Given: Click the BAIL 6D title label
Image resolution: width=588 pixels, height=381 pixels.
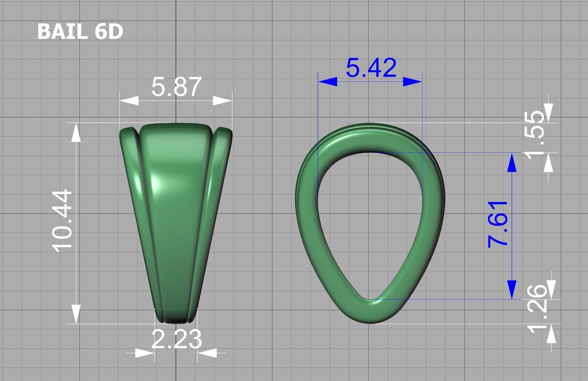Looking at the screenshot, I should click(x=80, y=31).
